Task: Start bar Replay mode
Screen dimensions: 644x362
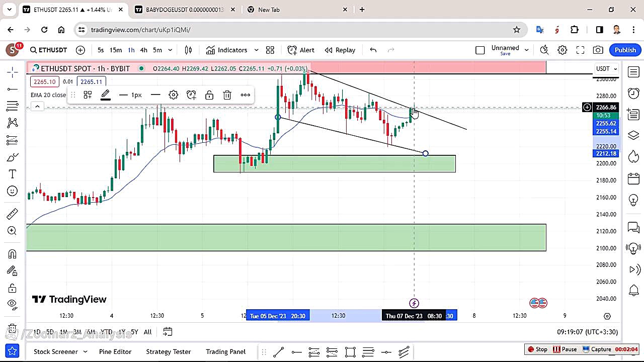Action: tap(340, 50)
